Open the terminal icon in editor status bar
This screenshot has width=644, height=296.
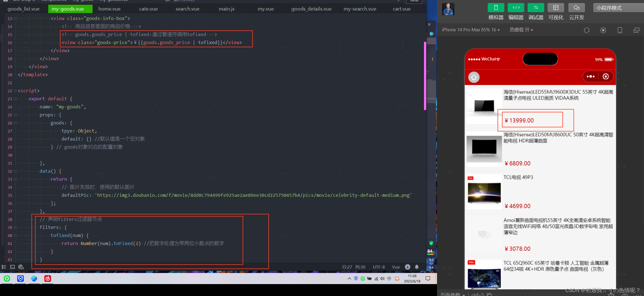click(x=12, y=267)
